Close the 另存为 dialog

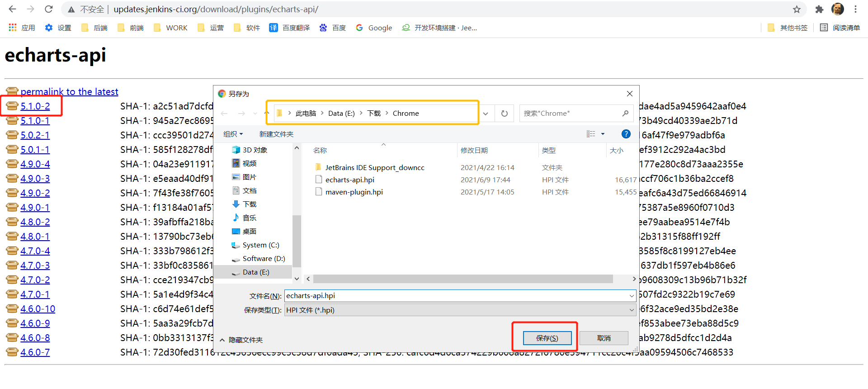[630, 94]
